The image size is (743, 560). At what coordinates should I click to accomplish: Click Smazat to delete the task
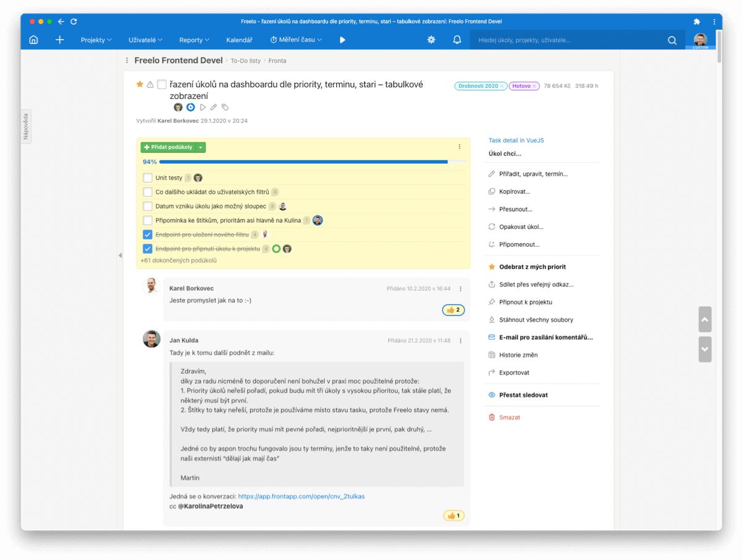pos(510,417)
